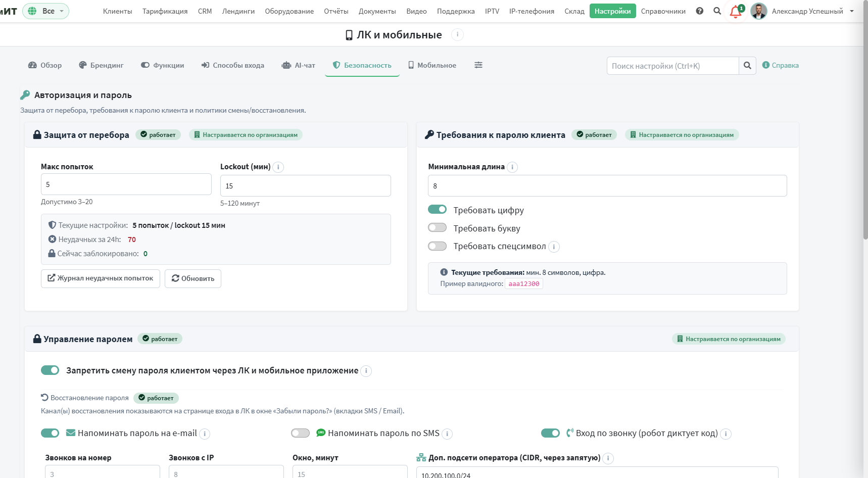Click the Макс попыток input field
Image resolution: width=868 pixels, height=478 pixels.
(126, 184)
